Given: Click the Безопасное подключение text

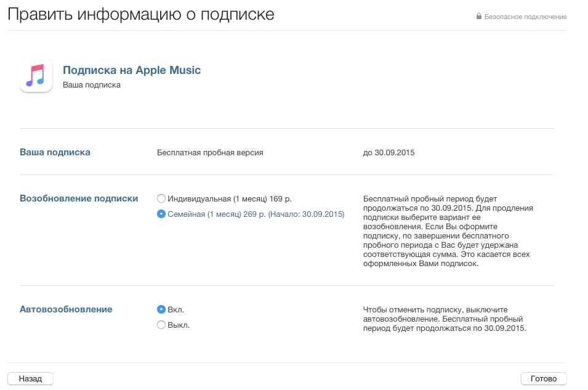Looking at the screenshot, I should click(525, 17).
